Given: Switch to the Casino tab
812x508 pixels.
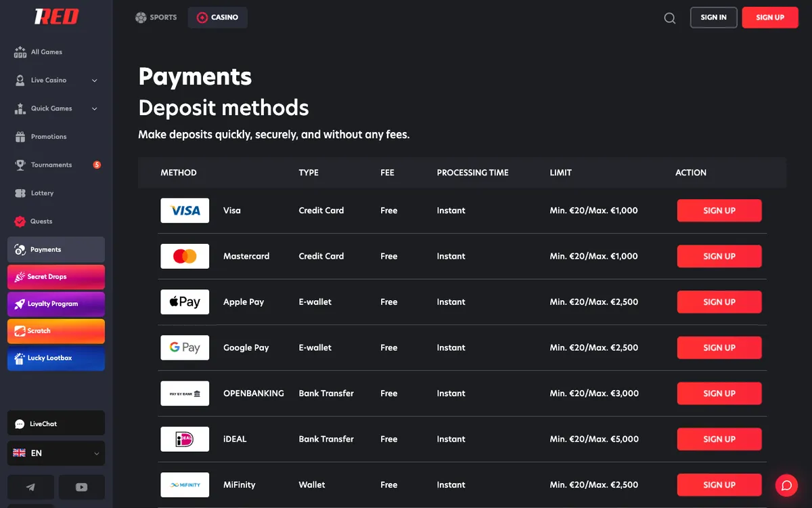Looking at the screenshot, I should point(217,18).
